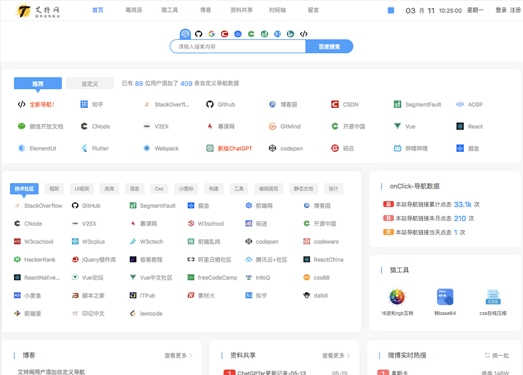Open the 博客 nav item
Image resolution: width=523 pixels, height=375 pixels.
tap(205, 10)
